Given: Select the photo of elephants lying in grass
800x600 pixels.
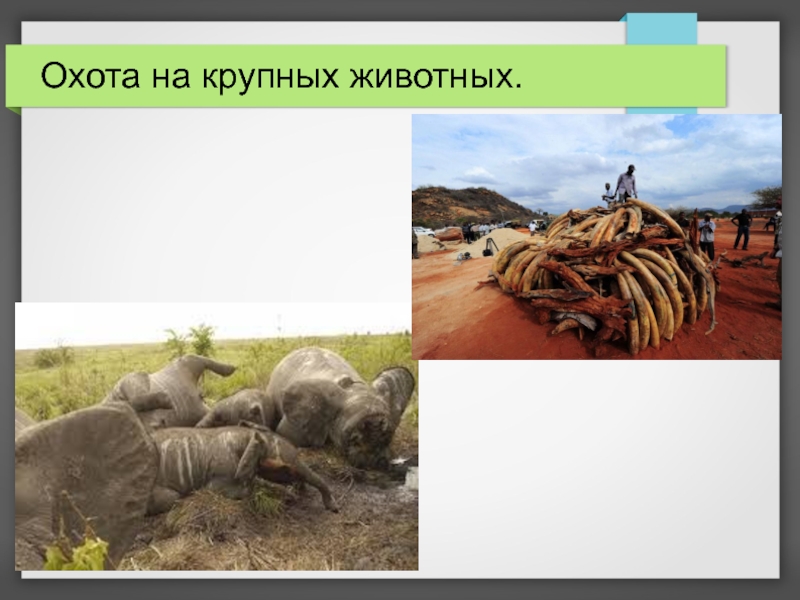Looking at the screenshot, I should [217, 436].
